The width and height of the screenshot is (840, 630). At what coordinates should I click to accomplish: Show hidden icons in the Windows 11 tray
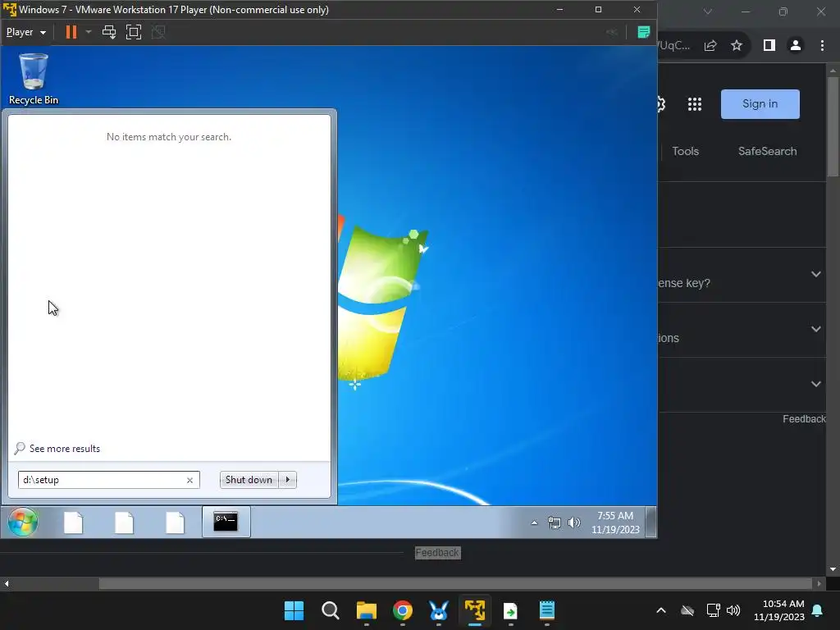tap(661, 610)
